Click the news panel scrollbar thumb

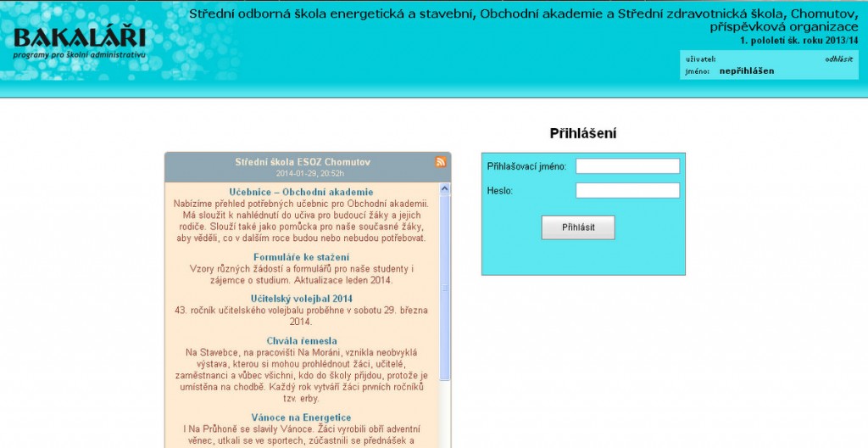click(x=444, y=288)
